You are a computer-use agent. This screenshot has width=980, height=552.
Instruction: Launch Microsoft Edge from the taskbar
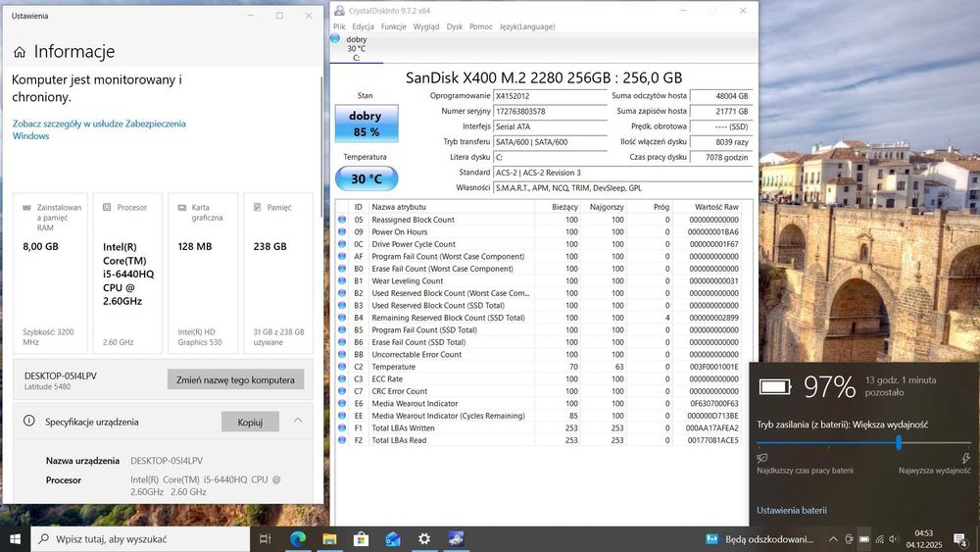(298, 539)
